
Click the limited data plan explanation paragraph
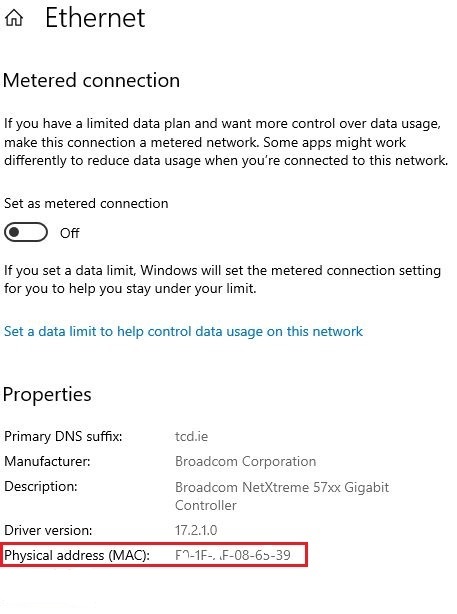(x=226, y=142)
